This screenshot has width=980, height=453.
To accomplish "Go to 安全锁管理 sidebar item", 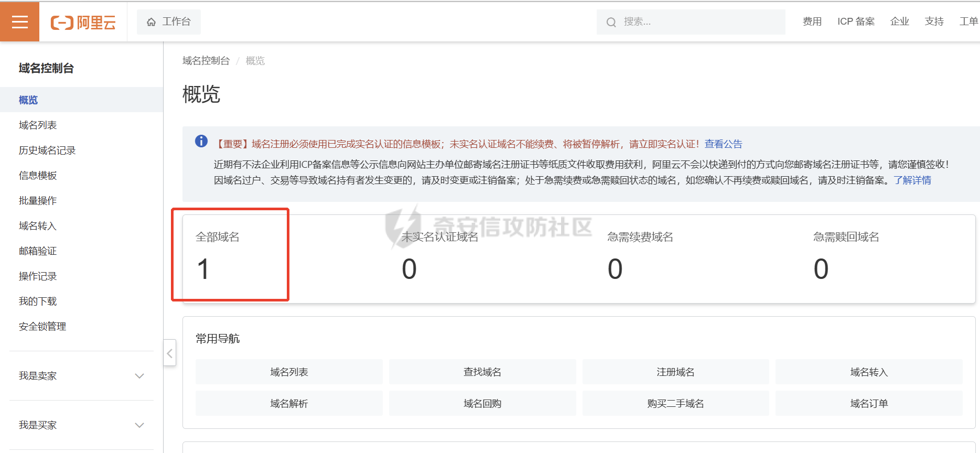I will click(42, 327).
